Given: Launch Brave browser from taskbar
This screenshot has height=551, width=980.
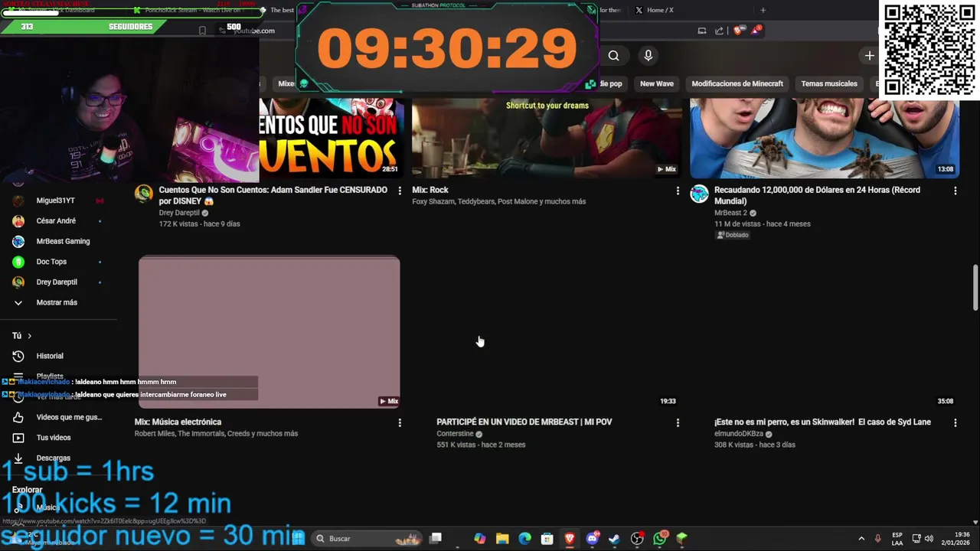Looking at the screenshot, I should click(x=570, y=539).
